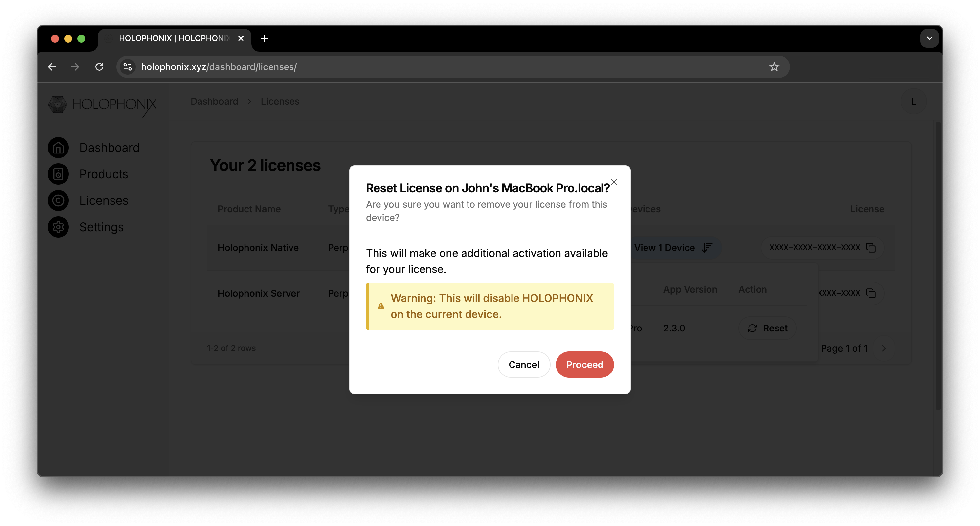Click the Dashboard home icon in sidebar
Screen dimensions: 980x526
[58, 148]
